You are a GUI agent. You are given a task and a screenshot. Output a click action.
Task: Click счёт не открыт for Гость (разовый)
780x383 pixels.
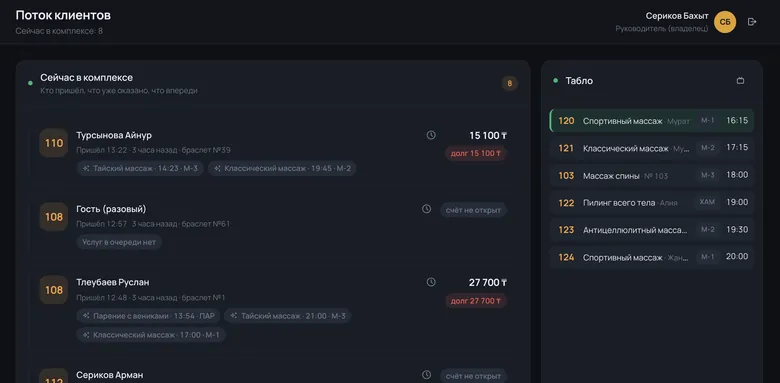[473, 210]
